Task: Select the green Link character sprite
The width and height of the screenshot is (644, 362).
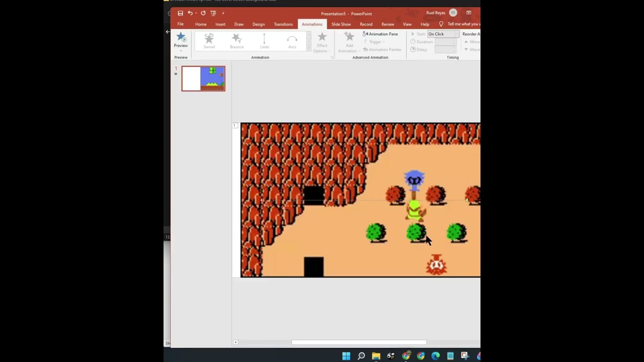Action: [415, 211]
